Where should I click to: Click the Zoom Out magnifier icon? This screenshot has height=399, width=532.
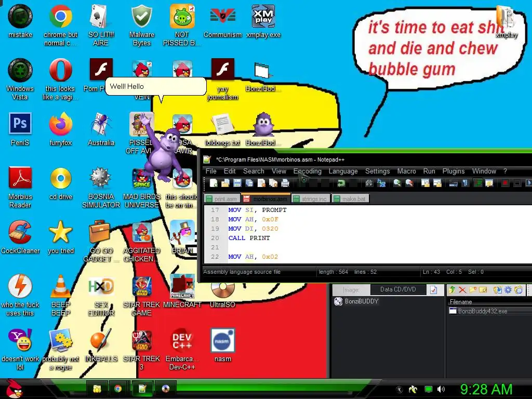[x=409, y=183]
